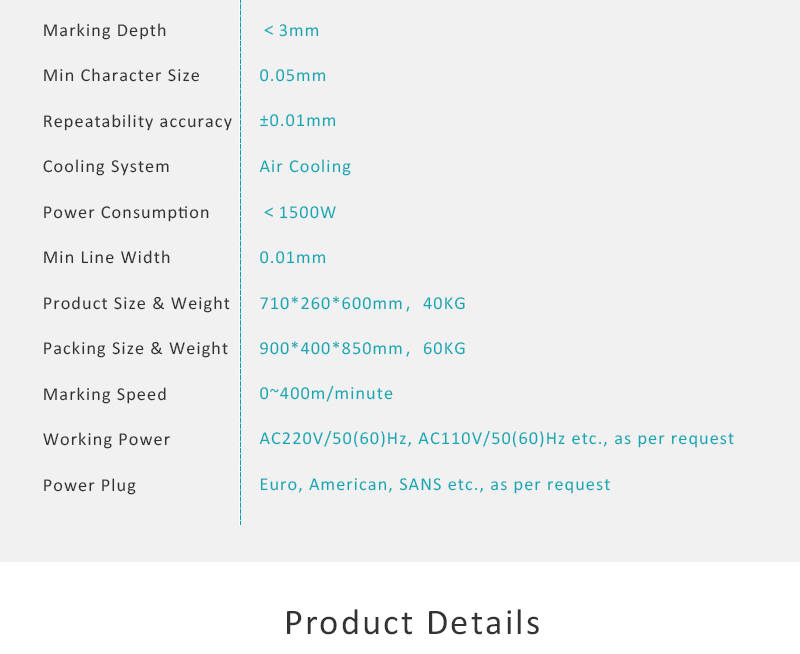Select the < 1500W value
Screen dimensions: 800x654
click(x=299, y=212)
